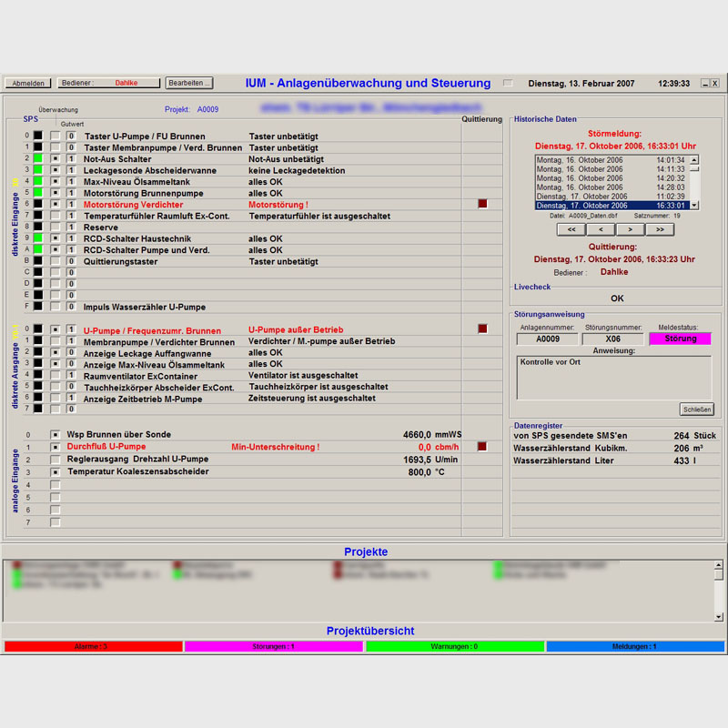The image size is (728, 728).
Task: Open the Meldungen : 1 overview tab
Action: [x=634, y=646]
